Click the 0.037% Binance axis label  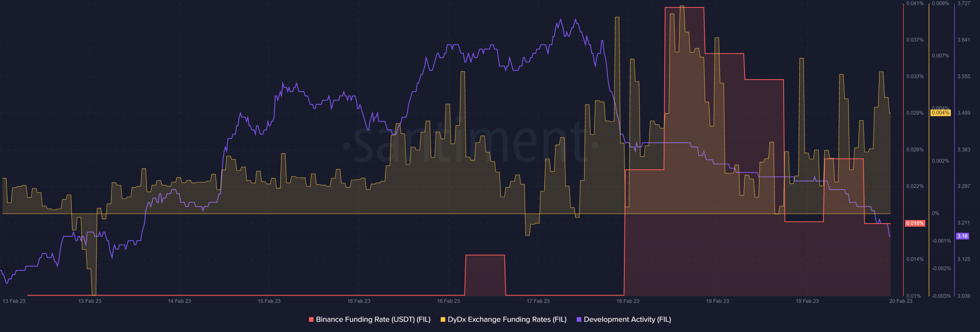click(x=915, y=40)
